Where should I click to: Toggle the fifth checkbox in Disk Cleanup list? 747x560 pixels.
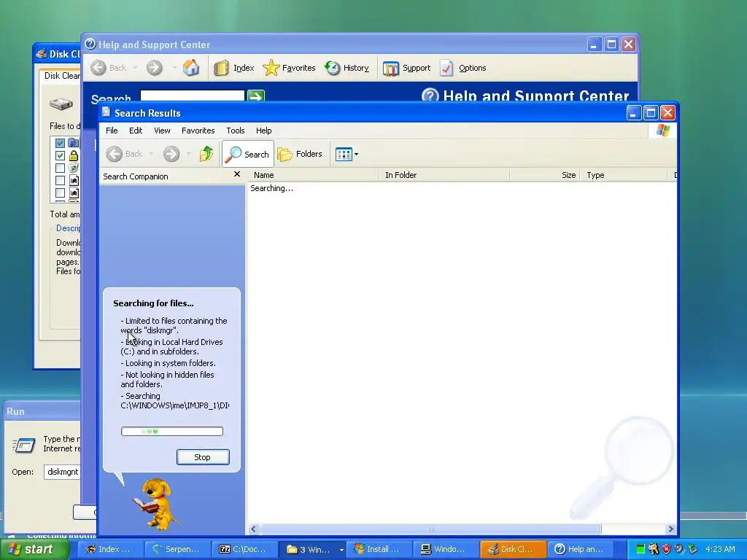60,192
